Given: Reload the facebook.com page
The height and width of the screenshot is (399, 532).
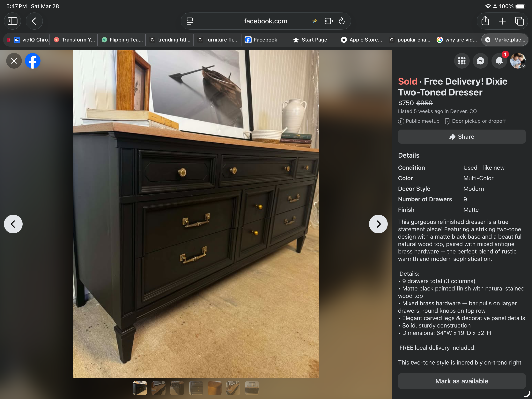Looking at the screenshot, I should [x=342, y=21].
